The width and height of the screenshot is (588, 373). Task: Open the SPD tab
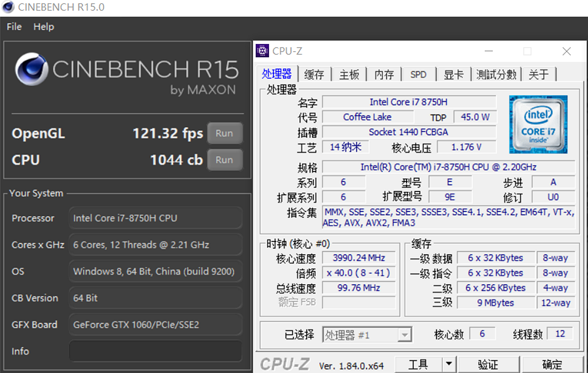click(418, 75)
